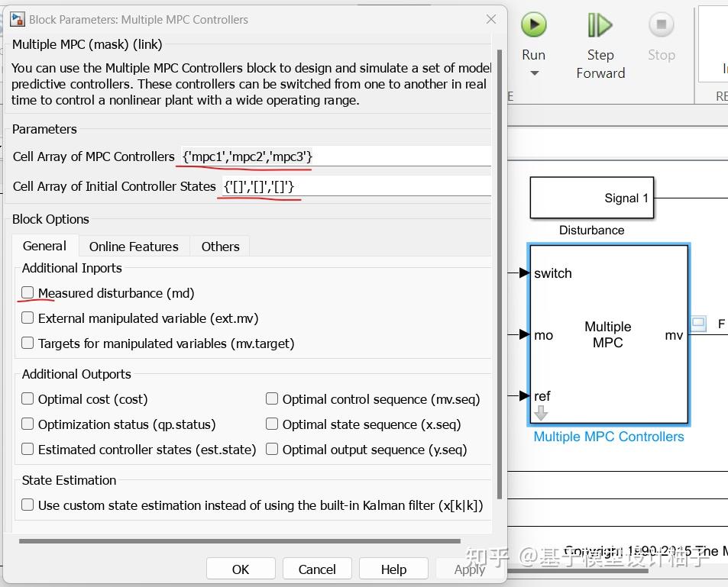
Task: Enable Optimal control sequence (mv.seq)
Action: tap(272, 398)
